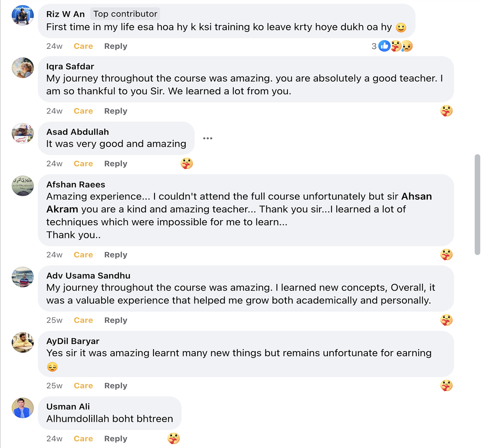Click care emoji under Asad Abdullah's comment
The width and height of the screenshot is (483, 448).
187,163
